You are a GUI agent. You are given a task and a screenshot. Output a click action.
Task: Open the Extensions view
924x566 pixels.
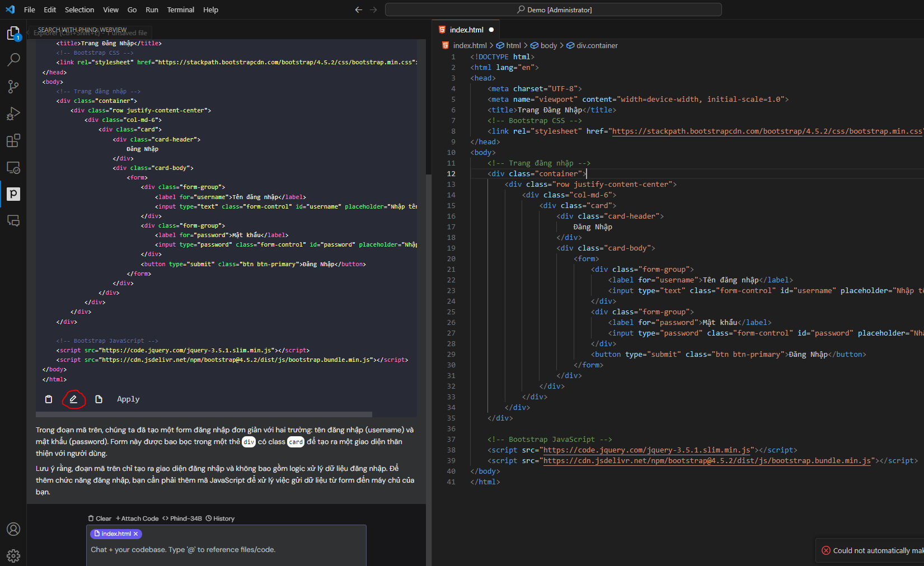13,140
